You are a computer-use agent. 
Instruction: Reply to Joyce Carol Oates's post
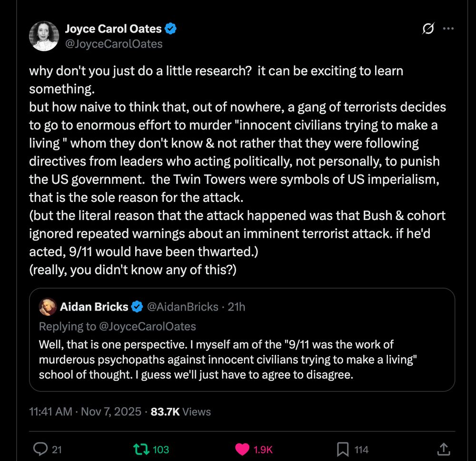42,449
